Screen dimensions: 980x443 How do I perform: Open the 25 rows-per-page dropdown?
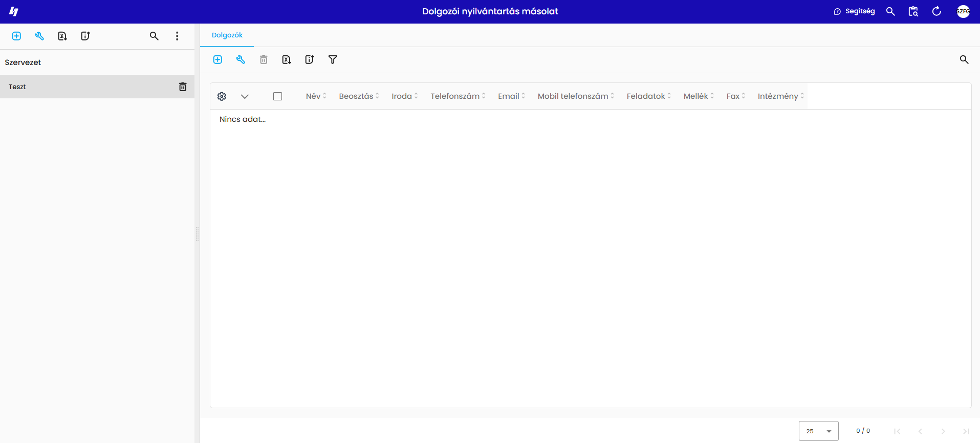pos(819,431)
